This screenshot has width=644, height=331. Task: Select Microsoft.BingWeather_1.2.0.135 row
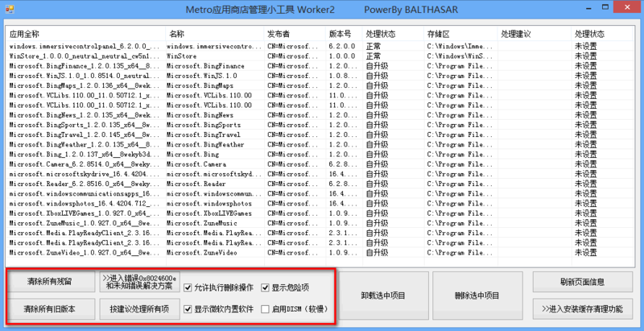pos(319,144)
